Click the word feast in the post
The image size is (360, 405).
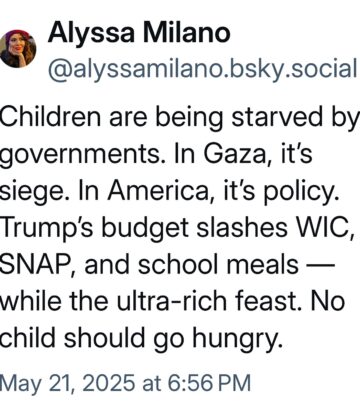click(269, 301)
